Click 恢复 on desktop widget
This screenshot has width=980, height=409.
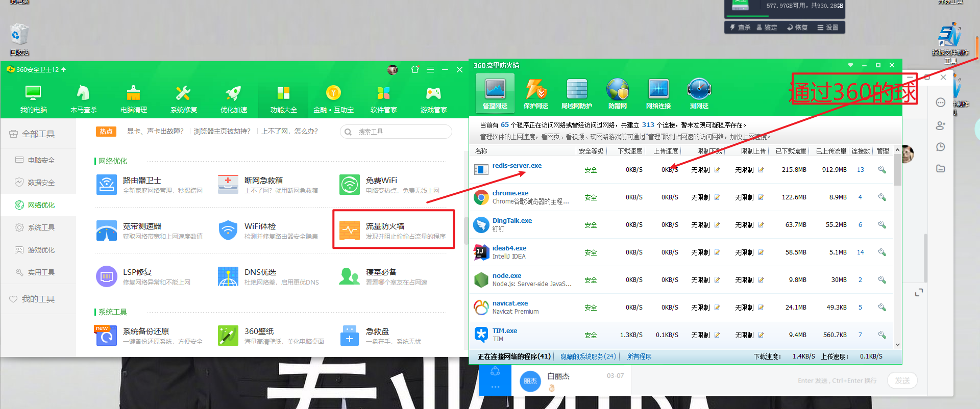pos(798,28)
